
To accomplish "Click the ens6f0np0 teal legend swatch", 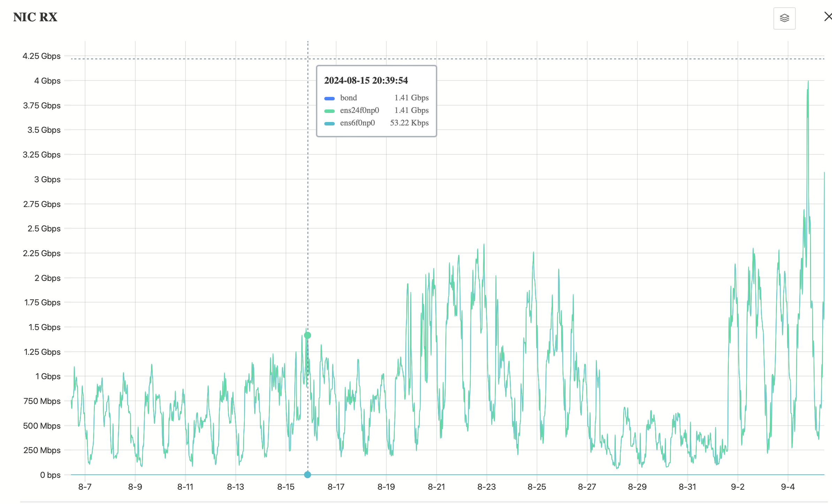I will click(329, 123).
